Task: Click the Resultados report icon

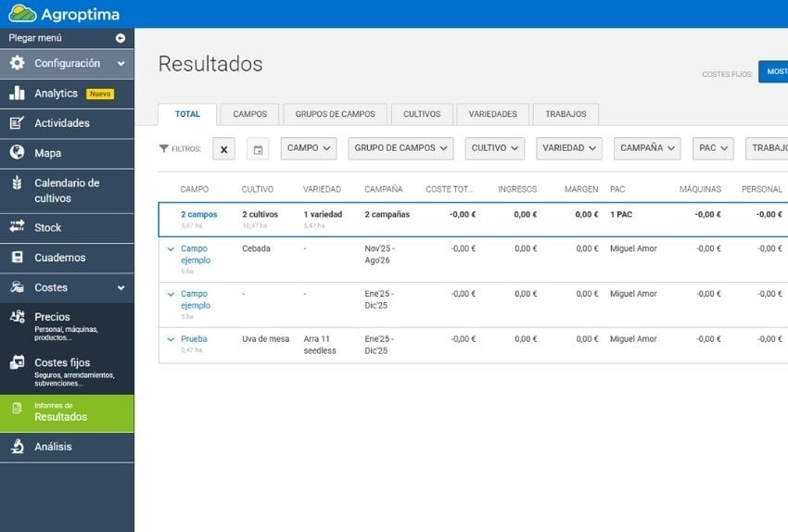Action: pyautogui.click(x=17, y=408)
